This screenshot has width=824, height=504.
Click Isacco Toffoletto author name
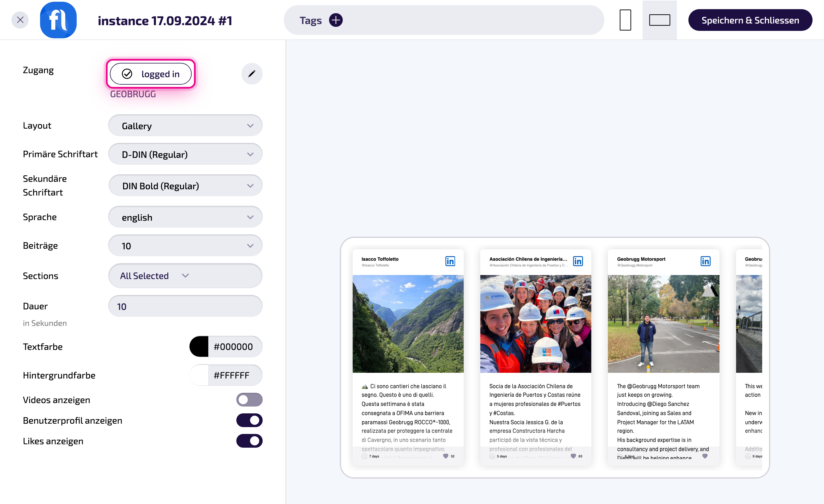(380, 259)
